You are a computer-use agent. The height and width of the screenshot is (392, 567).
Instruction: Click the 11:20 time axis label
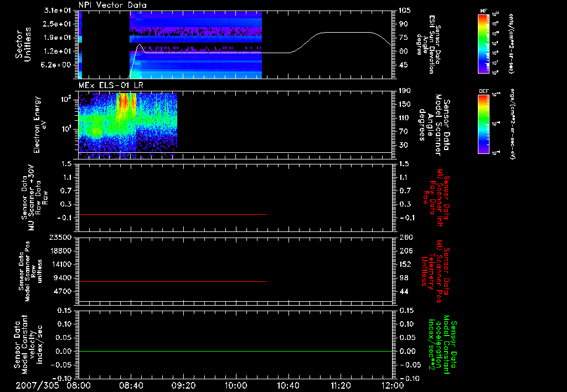click(x=341, y=385)
